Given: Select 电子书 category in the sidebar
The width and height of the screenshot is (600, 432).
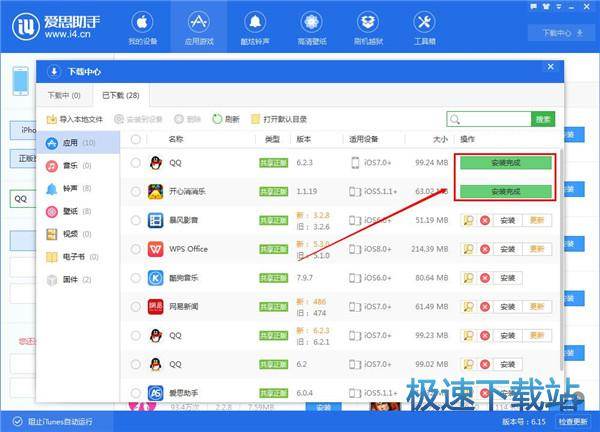Looking at the screenshot, I should (x=78, y=257).
